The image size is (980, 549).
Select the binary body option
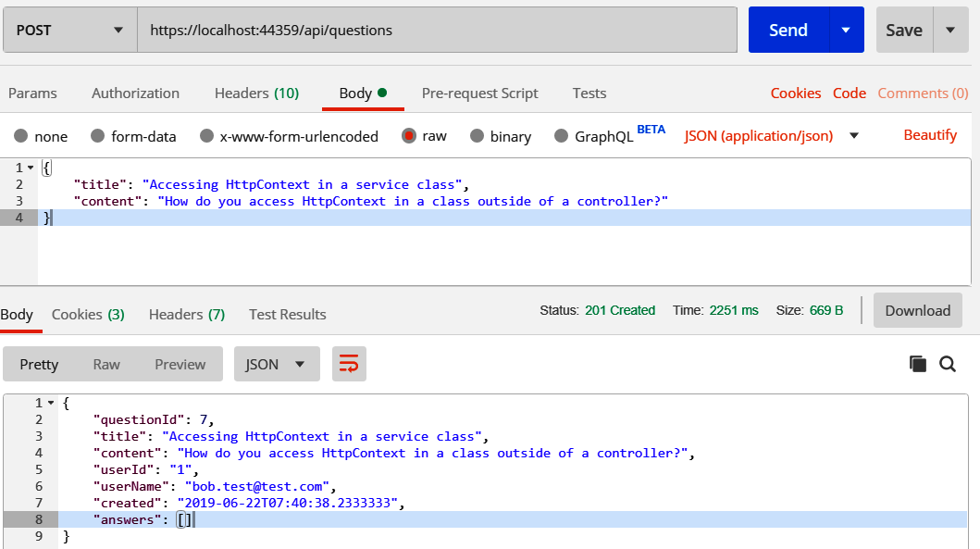[x=478, y=136]
